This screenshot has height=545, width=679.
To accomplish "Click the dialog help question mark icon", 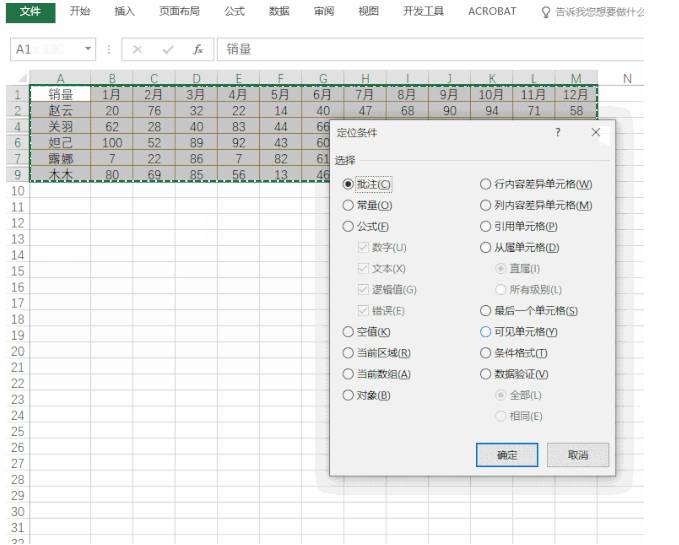I will pos(558,132).
